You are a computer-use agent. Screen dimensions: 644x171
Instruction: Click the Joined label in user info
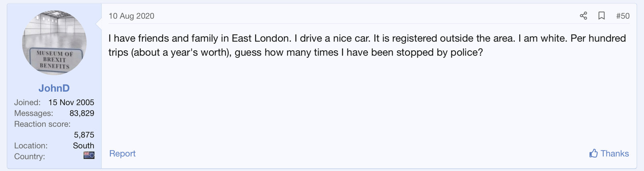point(27,102)
